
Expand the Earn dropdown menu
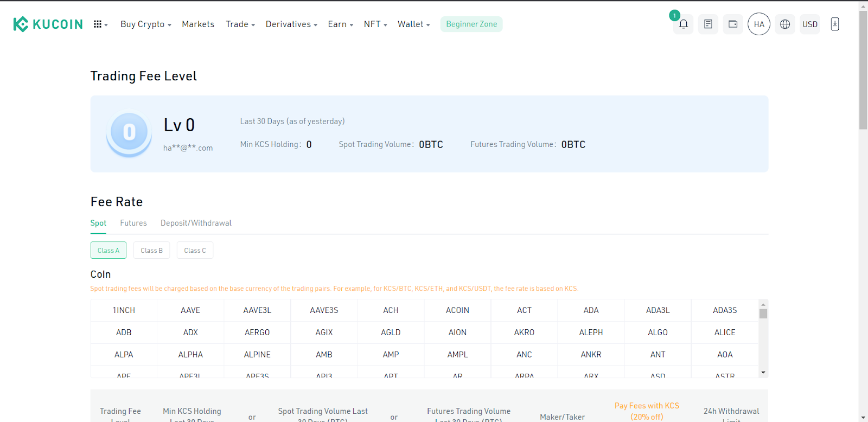[x=341, y=24]
